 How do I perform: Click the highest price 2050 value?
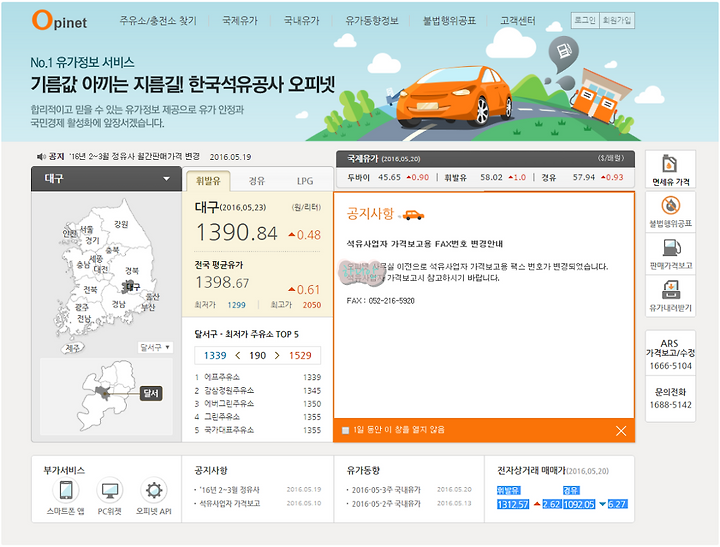[x=312, y=305]
